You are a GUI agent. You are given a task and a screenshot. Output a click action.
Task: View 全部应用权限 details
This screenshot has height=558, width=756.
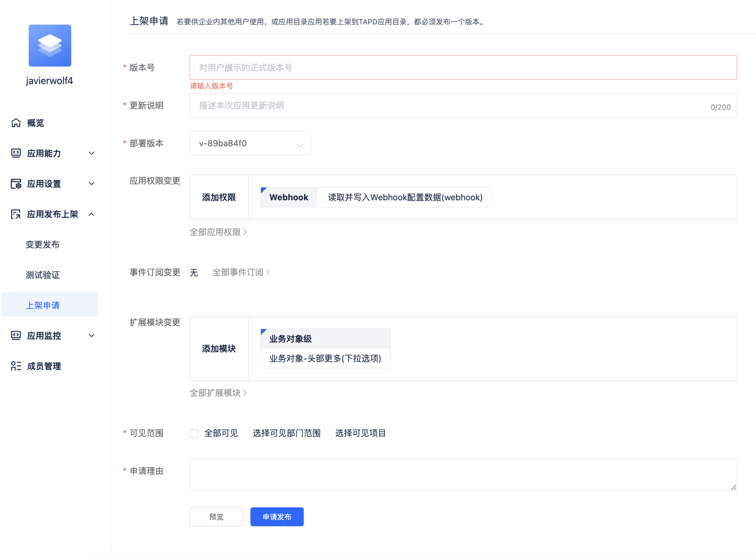click(219, 232)
